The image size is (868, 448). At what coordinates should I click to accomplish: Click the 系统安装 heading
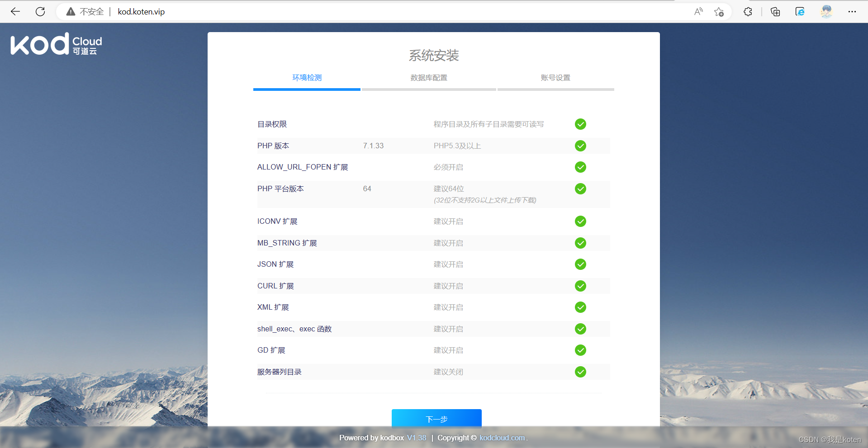tap(434, 56)
